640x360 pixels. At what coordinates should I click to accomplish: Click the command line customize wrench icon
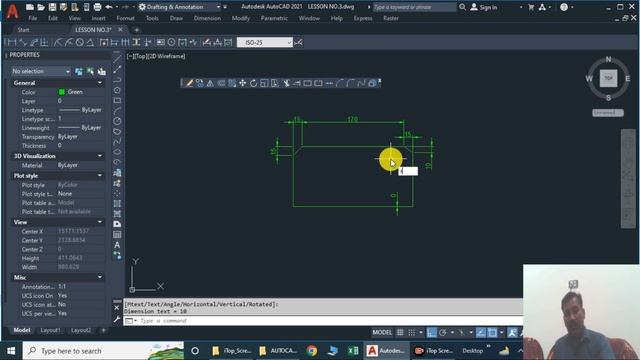pyautogui.click(x=117, y=320)
